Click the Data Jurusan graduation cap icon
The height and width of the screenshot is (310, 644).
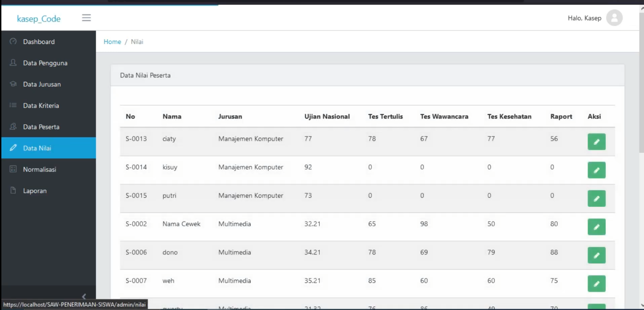point(13,84)
